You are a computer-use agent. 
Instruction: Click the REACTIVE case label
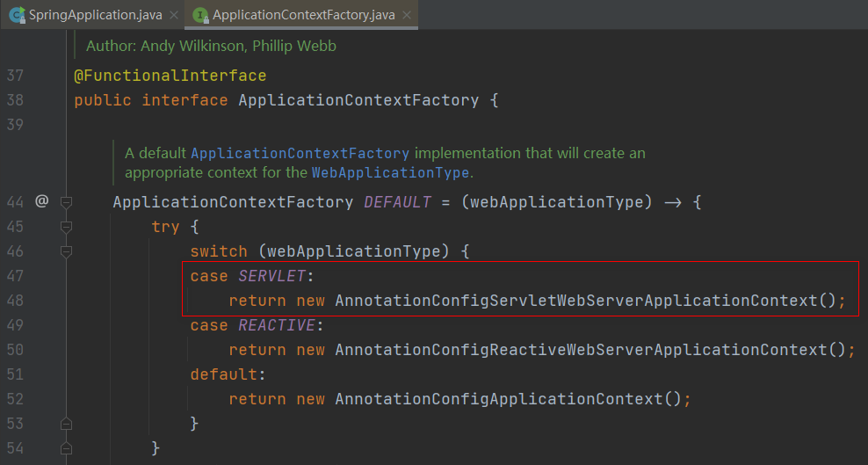tap(277, 325)
